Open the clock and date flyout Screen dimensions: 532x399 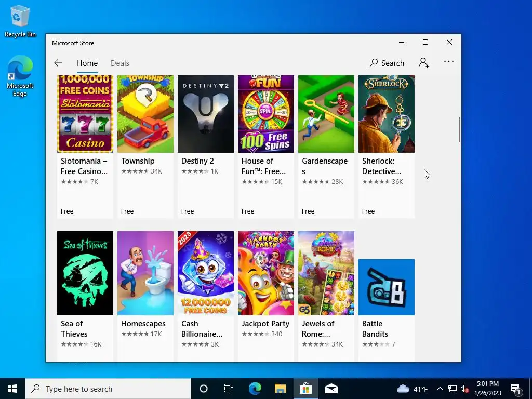click(487, 389)
